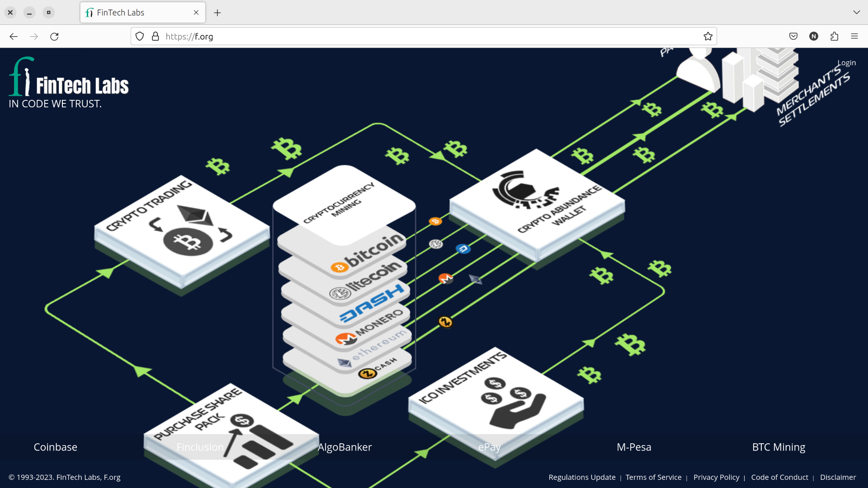This screenshot has width=868, height=488.
Task: Open the Privacy Policy link
Action: coord(716,477)
